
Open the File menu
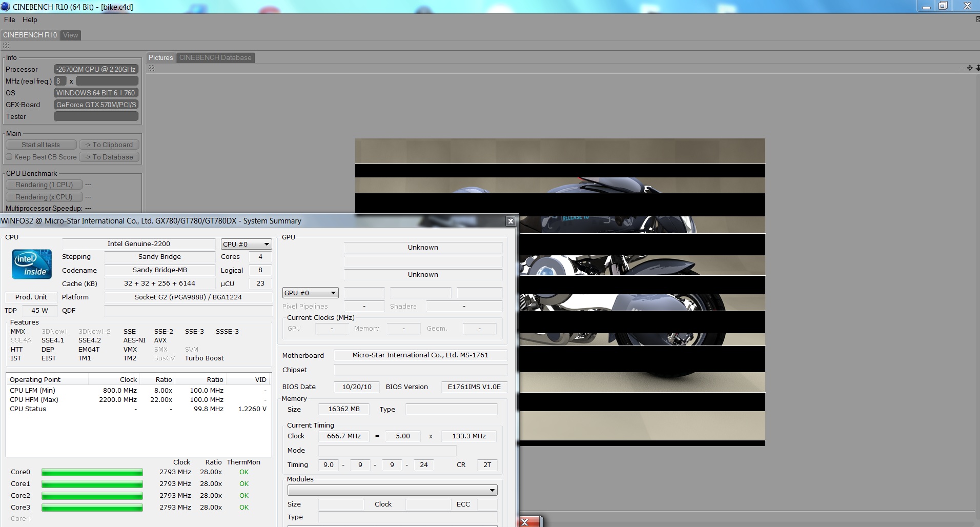pyautogui.click(x=9, y=19)
